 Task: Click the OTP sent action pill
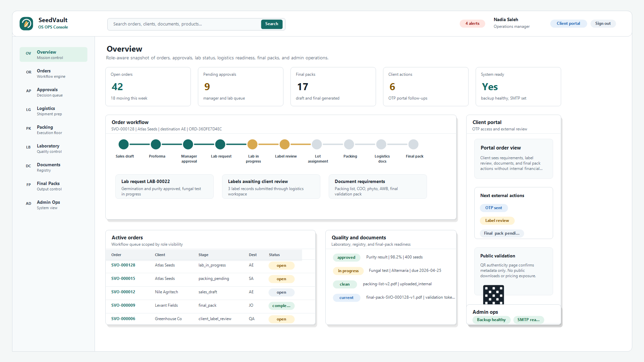tap(493, 208)
